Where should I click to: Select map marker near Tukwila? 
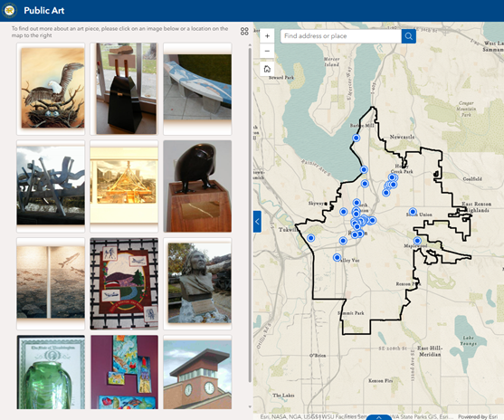coord(310,238)
